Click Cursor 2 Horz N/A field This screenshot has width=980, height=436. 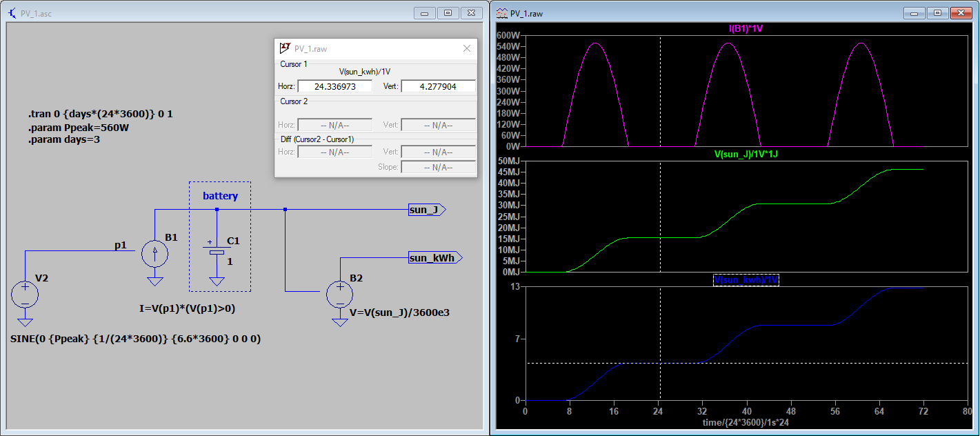(x=335, y=125)
